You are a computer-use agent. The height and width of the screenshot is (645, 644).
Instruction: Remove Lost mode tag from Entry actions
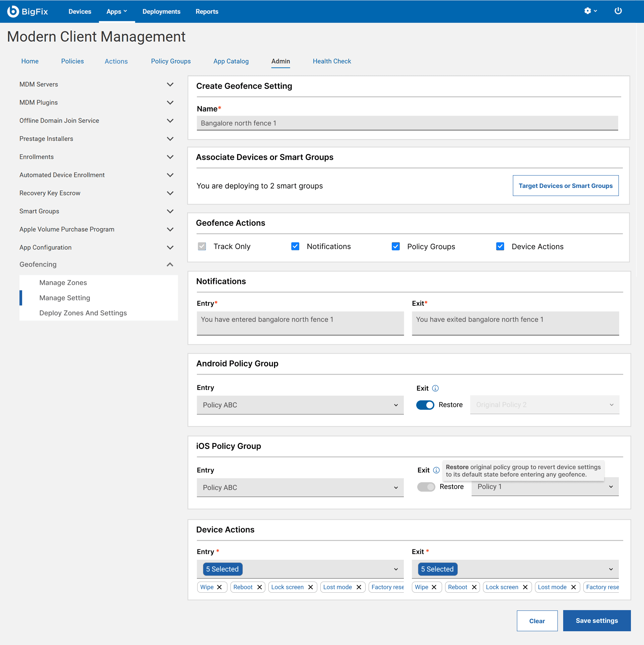pos(359,587)
